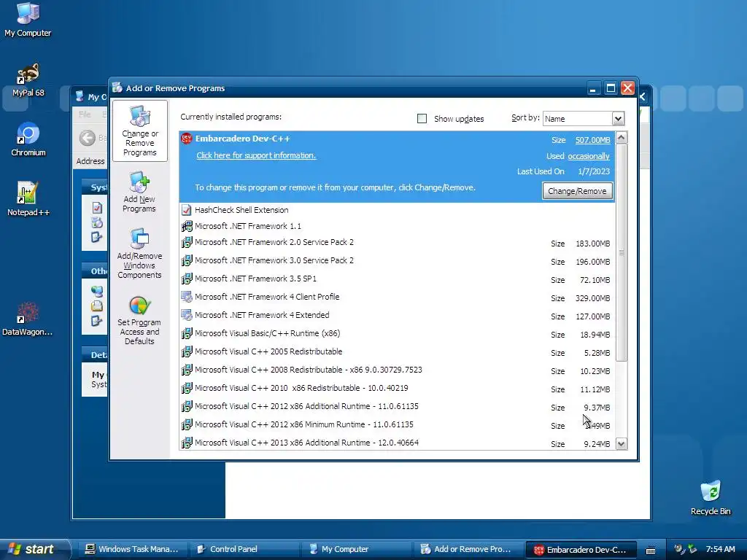Switch to Control Panel taskbar item
The height and width of the screenshot is (560, 747).
(244, 550)
